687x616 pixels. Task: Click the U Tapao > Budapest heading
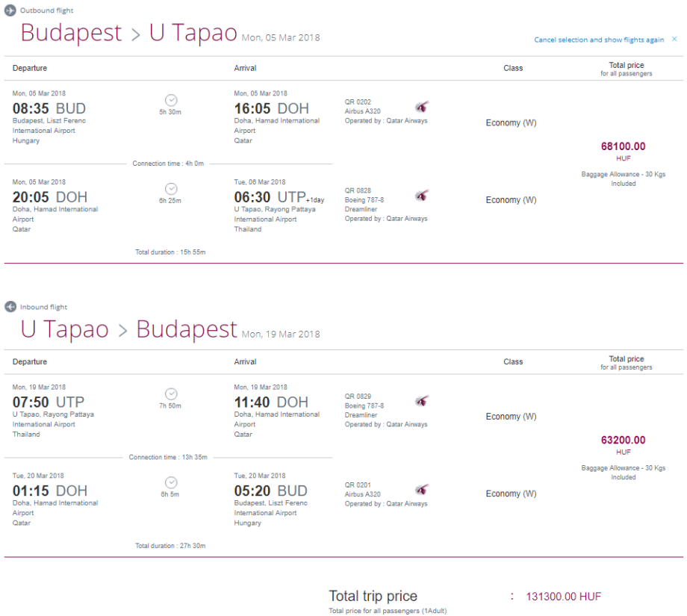[x=128, y=329]
